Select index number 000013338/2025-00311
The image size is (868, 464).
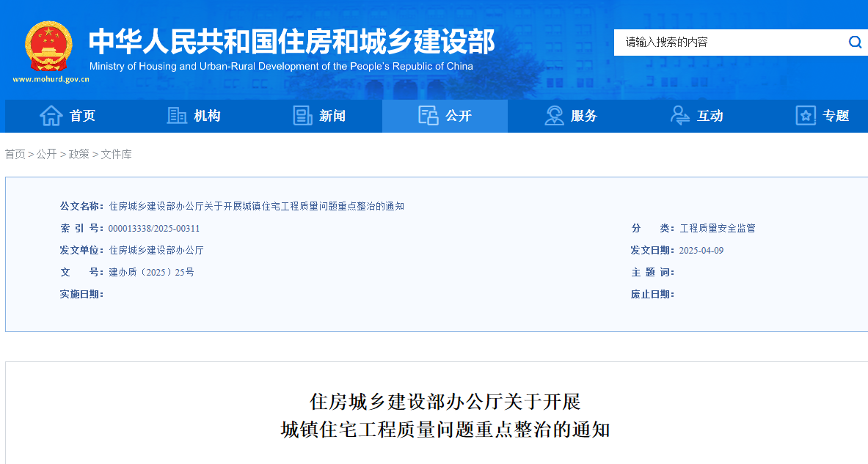(154, 229)
